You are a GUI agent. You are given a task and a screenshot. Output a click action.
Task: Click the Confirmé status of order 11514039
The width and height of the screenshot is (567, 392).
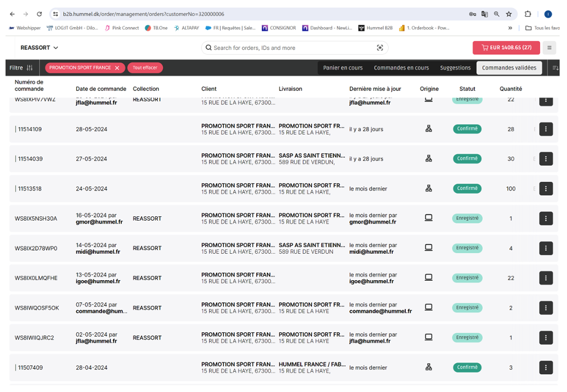pyautogui.click(x=467, y=159)
